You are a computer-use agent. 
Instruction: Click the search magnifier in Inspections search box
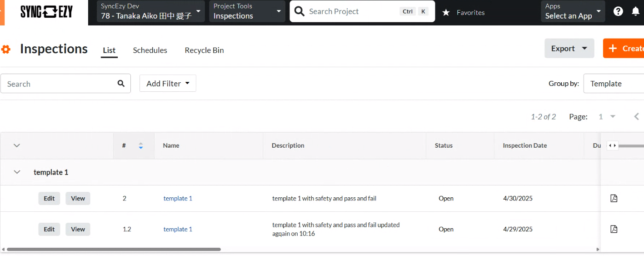pyautogui.click(x=121, y=83)
